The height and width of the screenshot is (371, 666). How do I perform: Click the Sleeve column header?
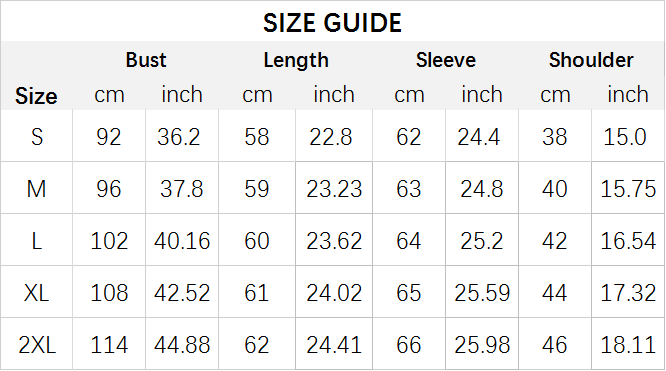[x=446, y=60]
